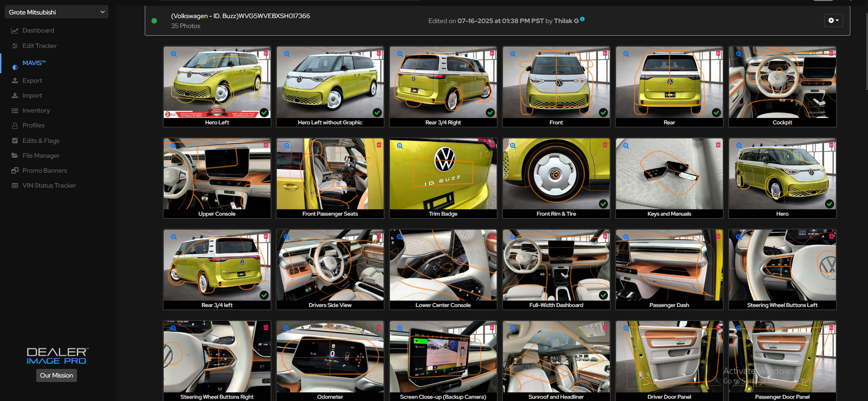Click the "35 Photos" count text
The image size is (868, 401).
click(x=185, y=26)
